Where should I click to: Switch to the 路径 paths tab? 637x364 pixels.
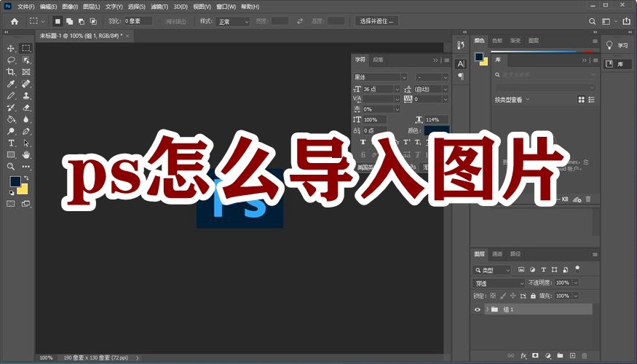[515, 254]
